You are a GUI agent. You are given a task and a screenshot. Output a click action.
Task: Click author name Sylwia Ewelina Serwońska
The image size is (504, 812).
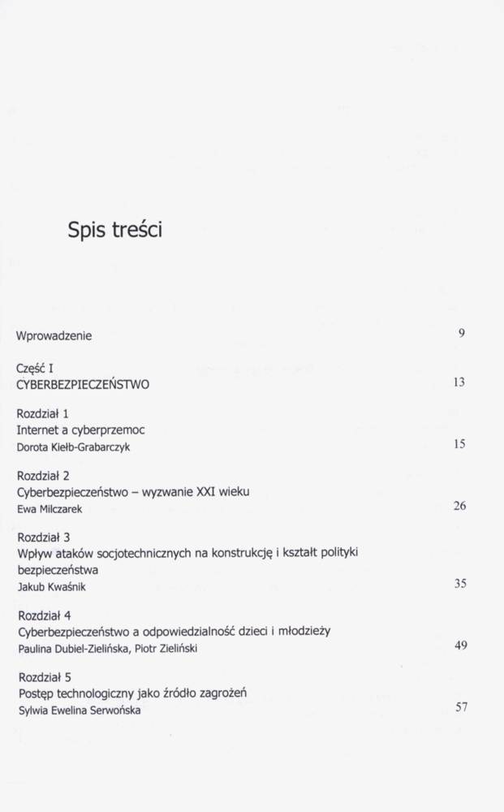[83, 709]
